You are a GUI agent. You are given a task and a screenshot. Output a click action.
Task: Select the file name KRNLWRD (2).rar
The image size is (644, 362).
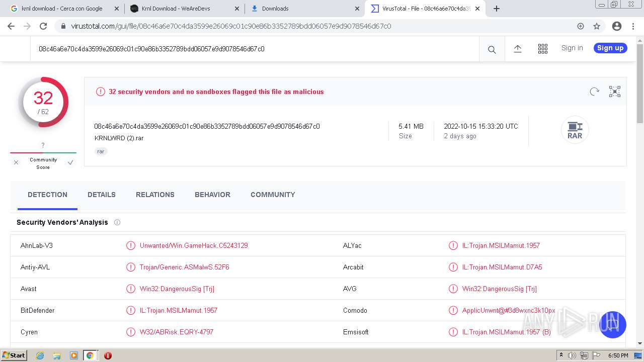coord(119,138)
